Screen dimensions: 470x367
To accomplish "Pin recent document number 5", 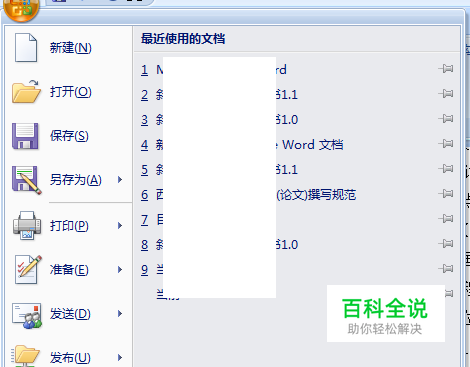I will (x=446, y=169).
